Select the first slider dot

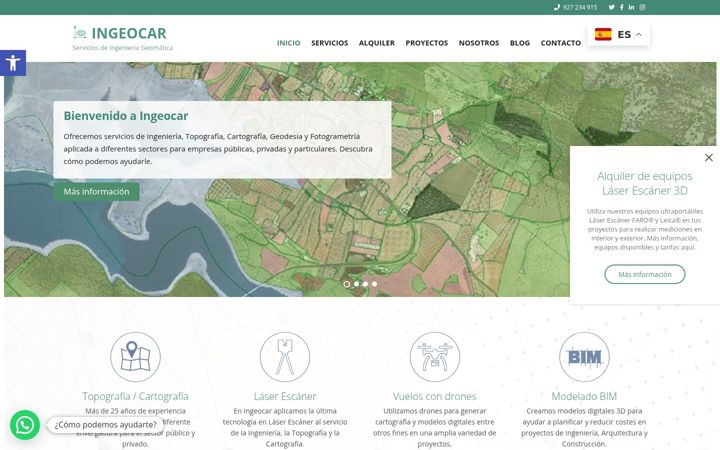click(x=347, y=284)
